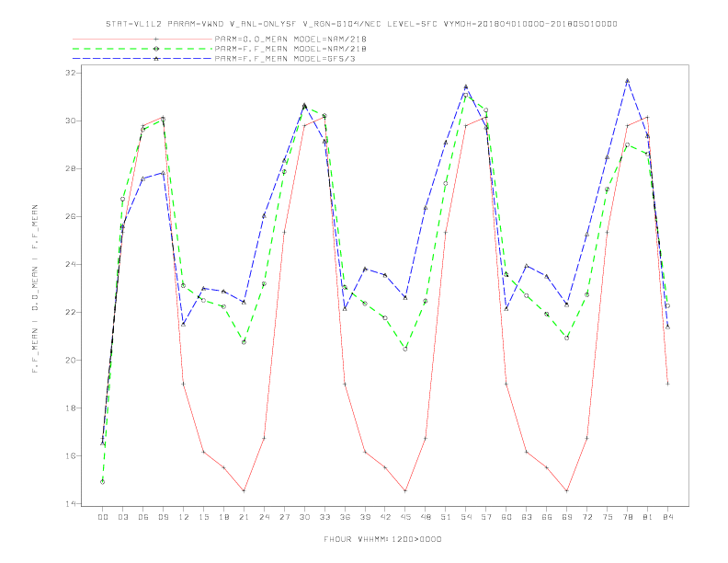Click x-axis forecast hour label 12
The image size is (728, 563).
pos(184,517)
